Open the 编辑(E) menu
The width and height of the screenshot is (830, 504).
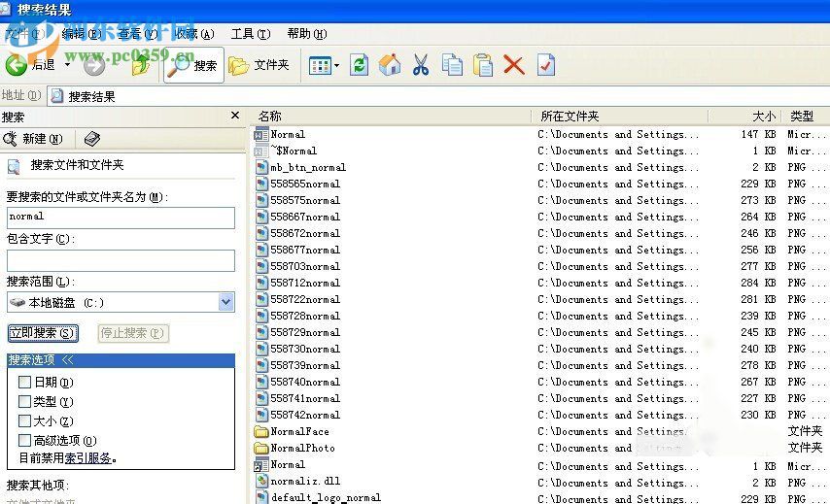[x=81, y=34]
